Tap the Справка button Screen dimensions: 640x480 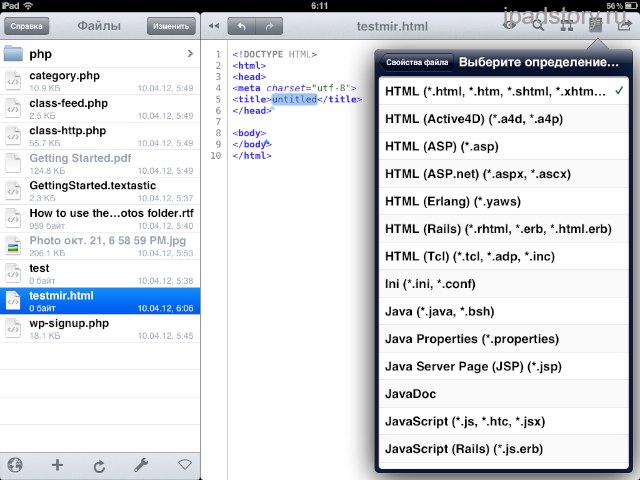click(27, 26)
